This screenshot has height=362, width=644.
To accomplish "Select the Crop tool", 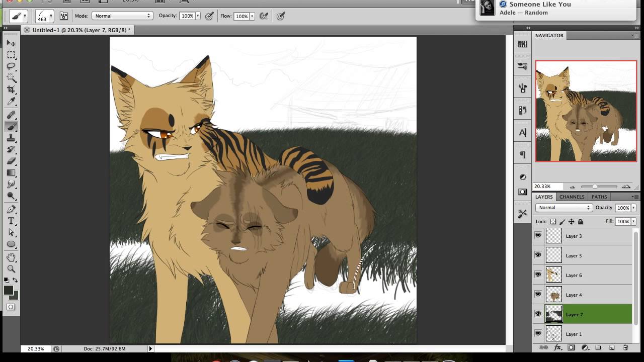I will (11, 89).
